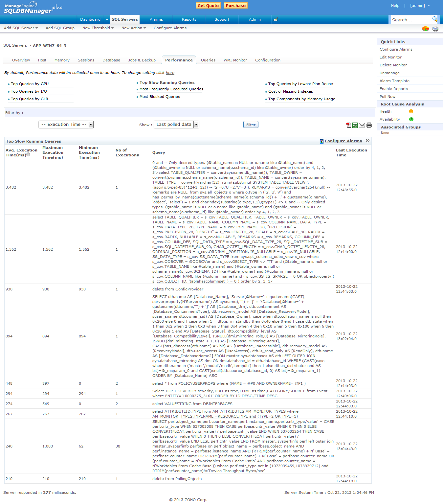
Task: Click the ManageEngine SQLDBManager Plus logo
Action: click(33, 8)
